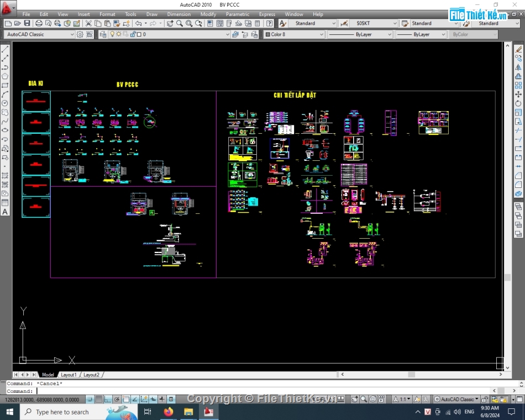Image resolution: width=525 pixels, height=420 pixels.
Task: Click the vertical scrollbar down arrow
Action: pos(507,368)
